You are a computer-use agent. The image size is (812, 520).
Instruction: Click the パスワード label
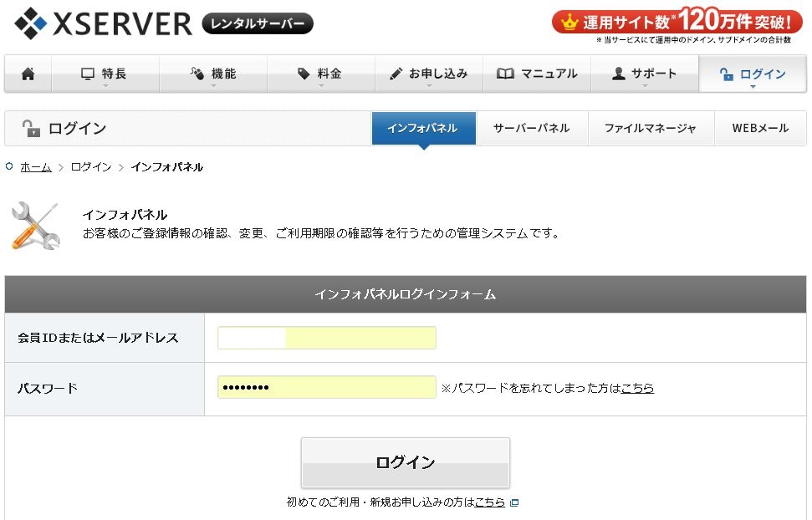[x=48, y=388]
